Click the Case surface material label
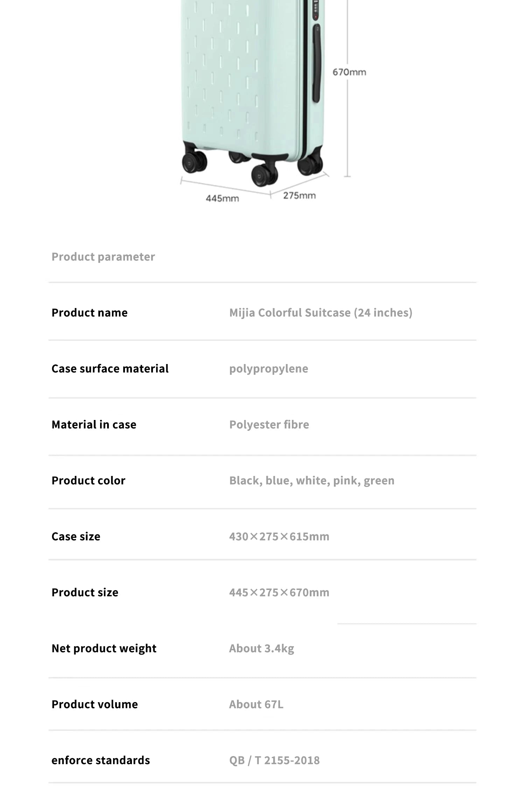The image size is (525, 812). (110, 369)
